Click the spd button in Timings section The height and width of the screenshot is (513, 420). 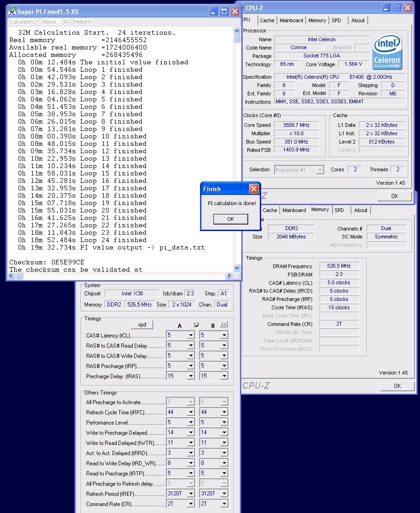142,325
